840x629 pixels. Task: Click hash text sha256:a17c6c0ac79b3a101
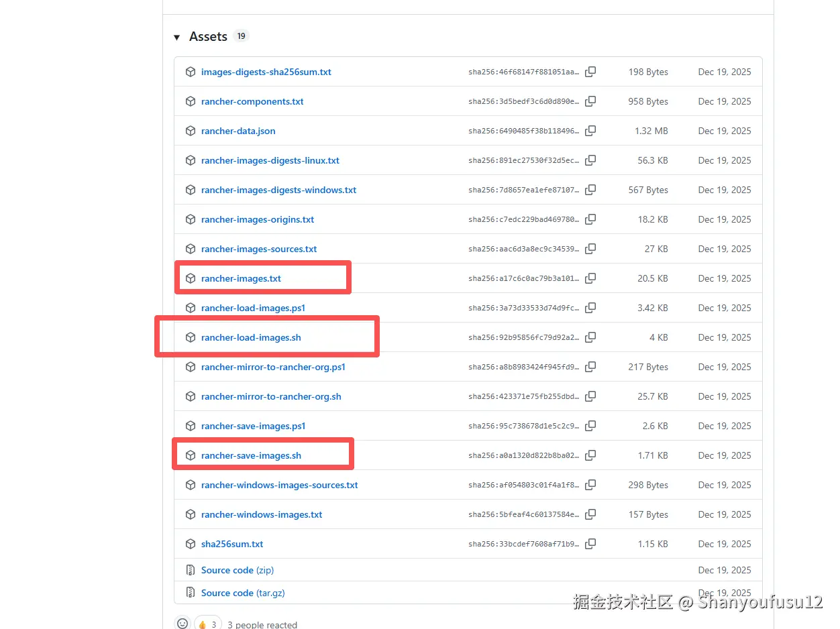pyautogui.click(x=524, y=278)
